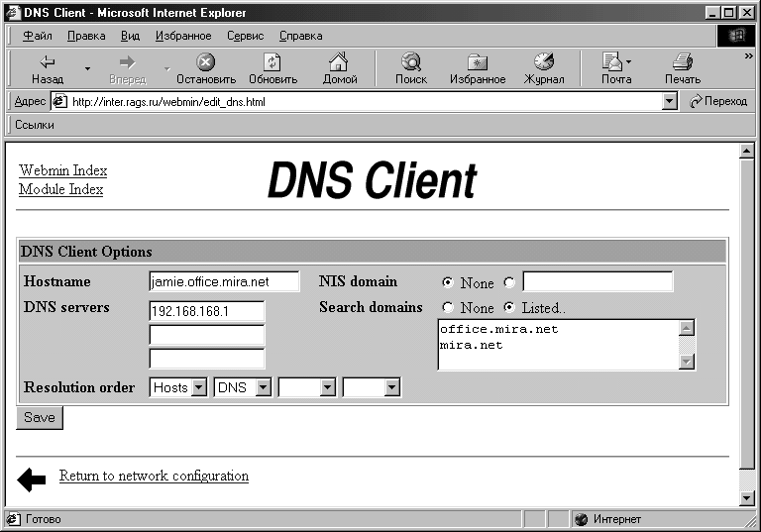Click the search domains list scroll-down arrow
This screenshot has width=761, height=532.
(x=687, y=362)
